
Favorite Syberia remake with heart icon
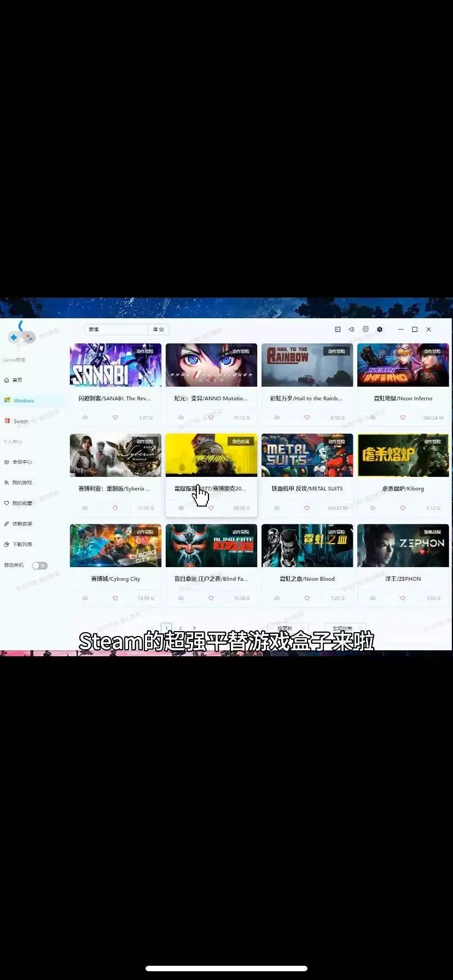(115, 508)
